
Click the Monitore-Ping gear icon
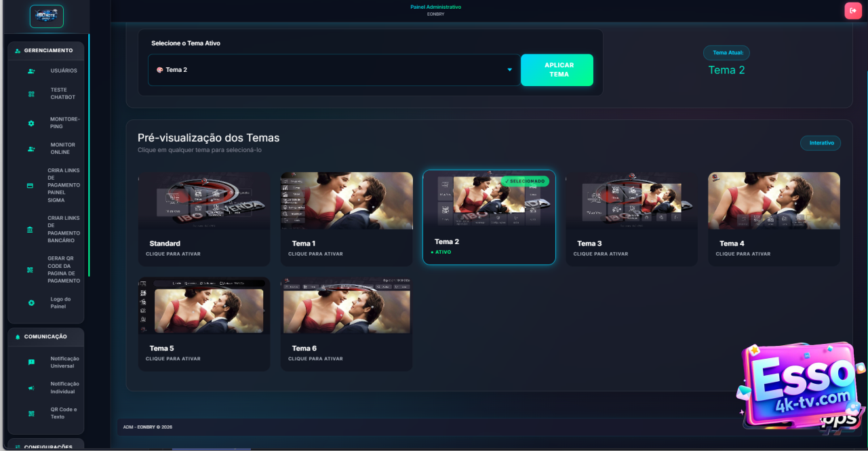pos(31,123)
